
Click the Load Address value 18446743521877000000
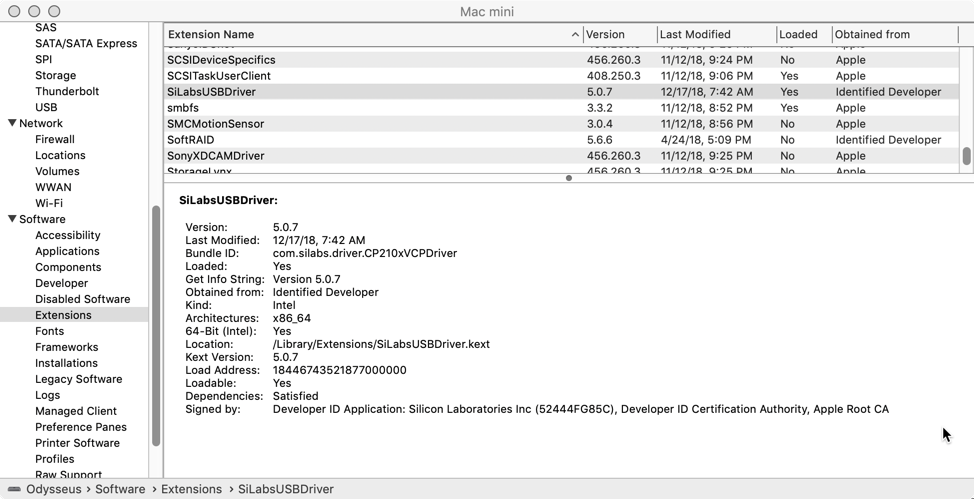[x=339, y=370]
